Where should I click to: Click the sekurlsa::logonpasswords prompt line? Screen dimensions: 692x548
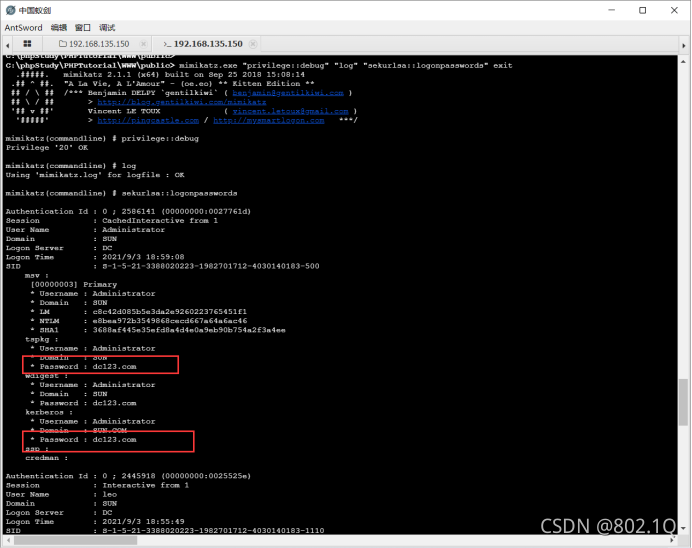click(x=121, y=193)
